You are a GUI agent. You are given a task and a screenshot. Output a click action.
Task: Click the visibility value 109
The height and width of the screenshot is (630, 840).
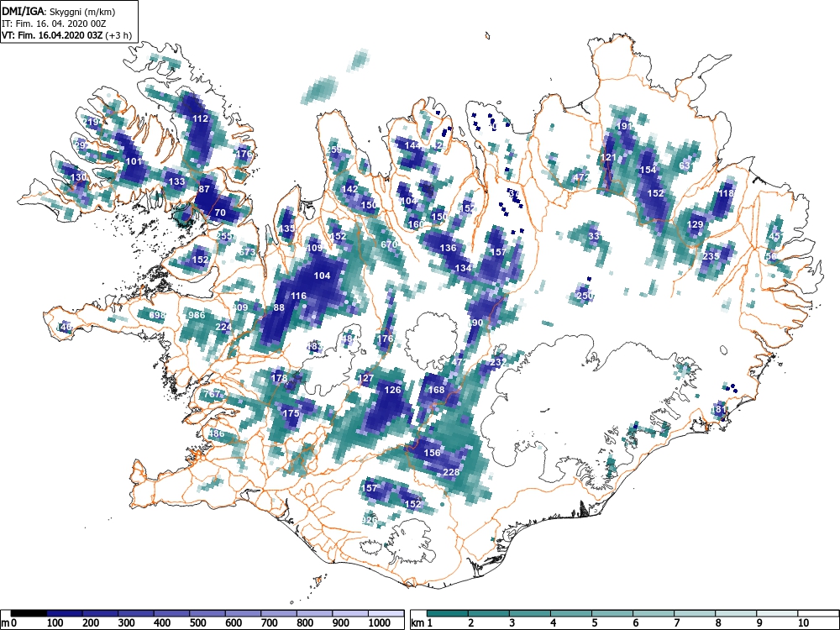[x=314, y=248]
